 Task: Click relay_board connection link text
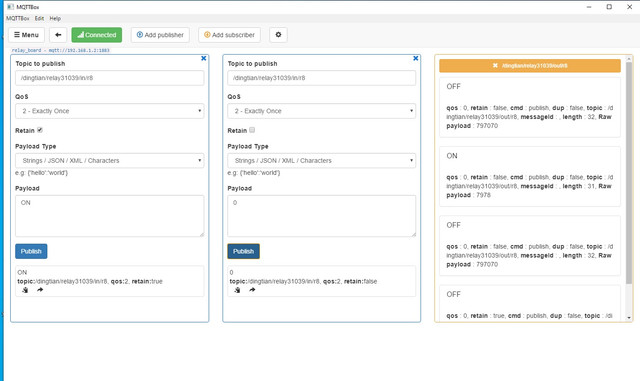click(60, 50)
